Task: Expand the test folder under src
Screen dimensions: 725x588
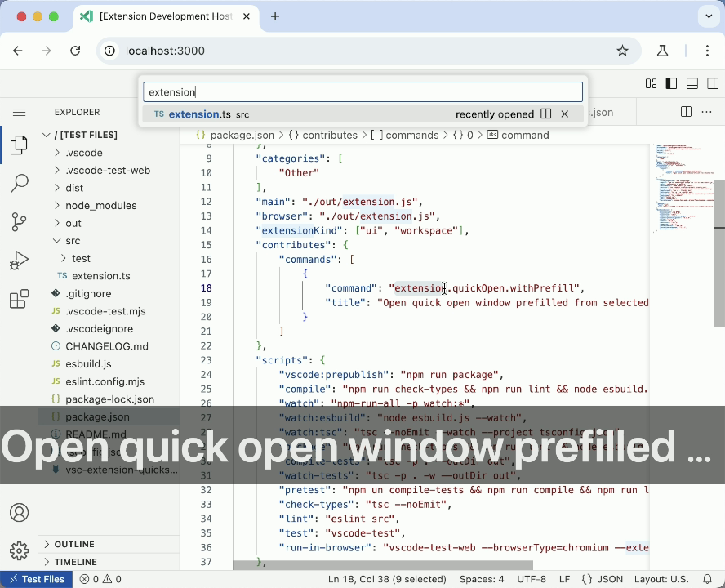Action: click(109, 258)
